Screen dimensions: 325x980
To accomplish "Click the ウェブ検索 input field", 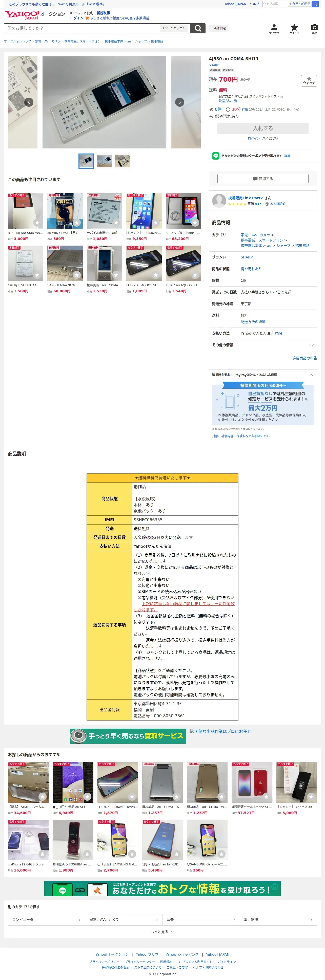I will coord(274,4).
